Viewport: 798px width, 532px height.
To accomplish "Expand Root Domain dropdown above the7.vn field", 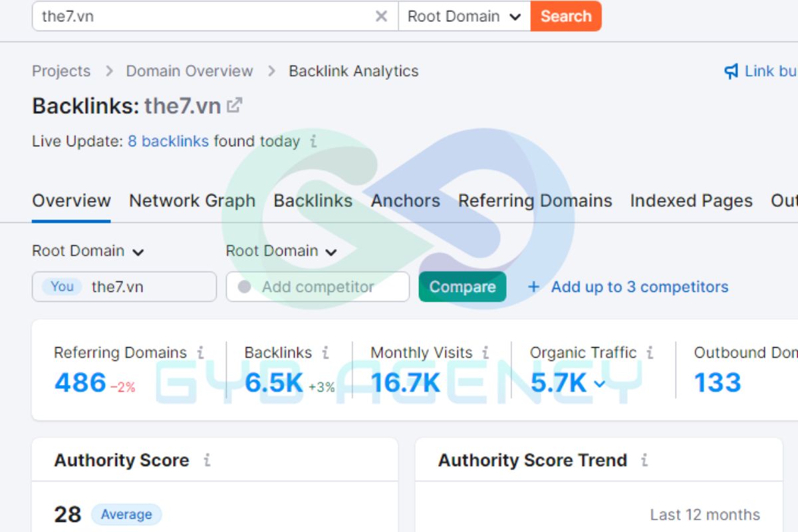I will coord(88,251).
